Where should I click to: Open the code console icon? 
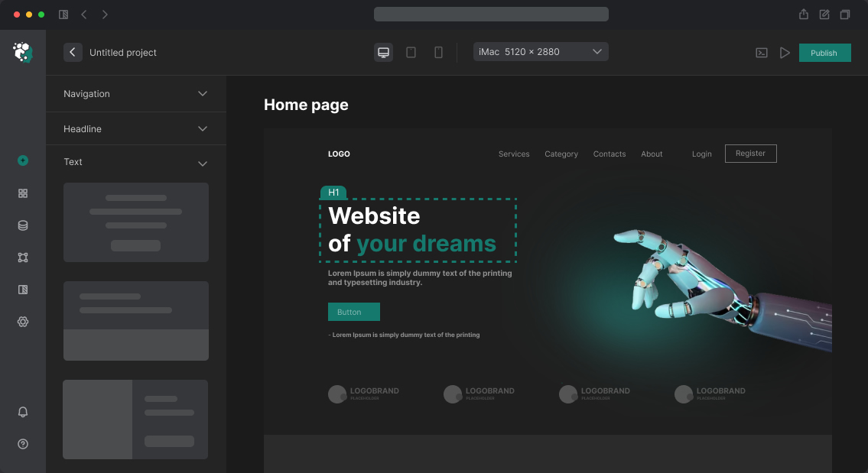click(762, 53)
